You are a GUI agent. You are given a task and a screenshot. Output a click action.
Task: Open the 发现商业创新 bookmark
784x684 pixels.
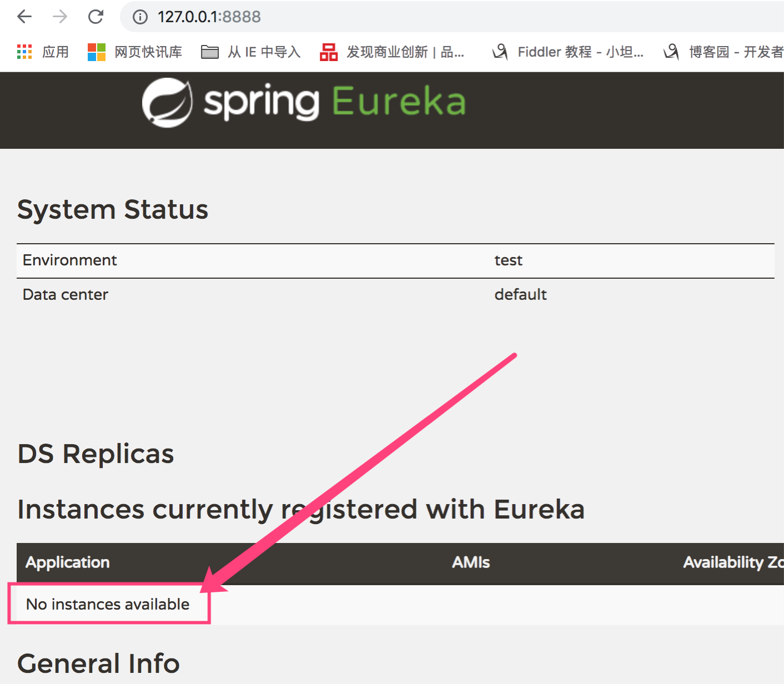tap(392, 52)
